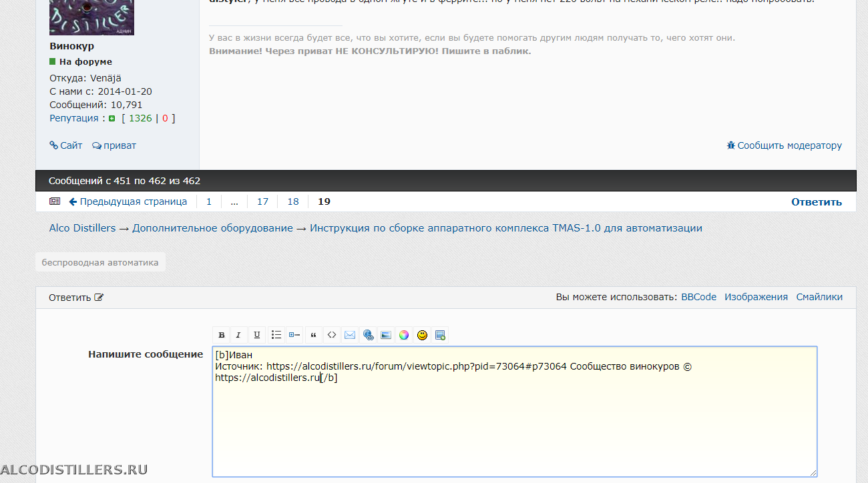Viewport: 868px width, 483px height.
Task: Open text color wheel picker
Action: (x=404, y=335)
